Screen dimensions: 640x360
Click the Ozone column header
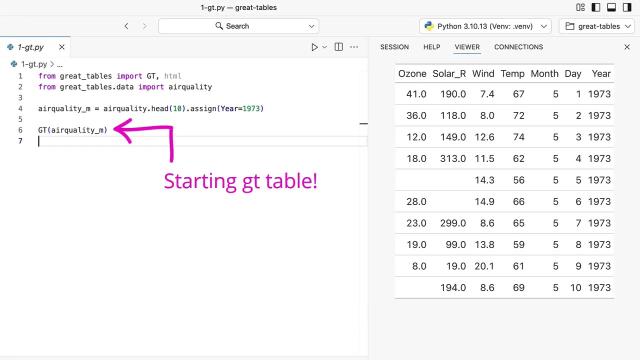[x=412, y=74]
